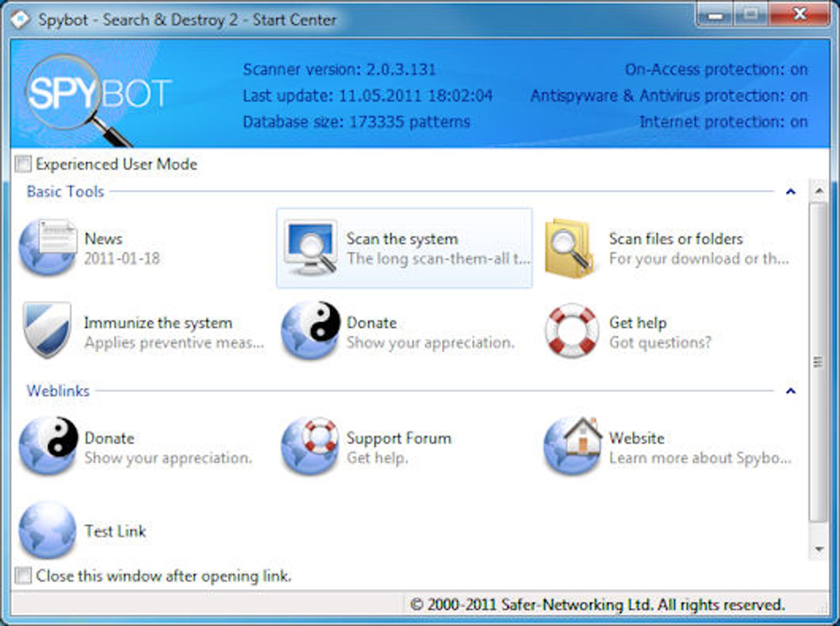This screenshot has height=626, width=840.
Task: Open the Website label
Action: [x=637, y=438]
